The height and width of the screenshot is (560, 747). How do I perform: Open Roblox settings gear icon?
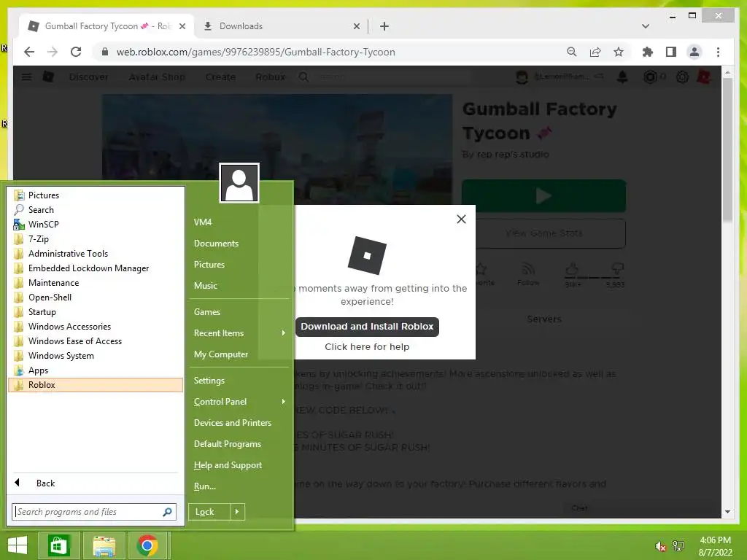pos(682,77)
